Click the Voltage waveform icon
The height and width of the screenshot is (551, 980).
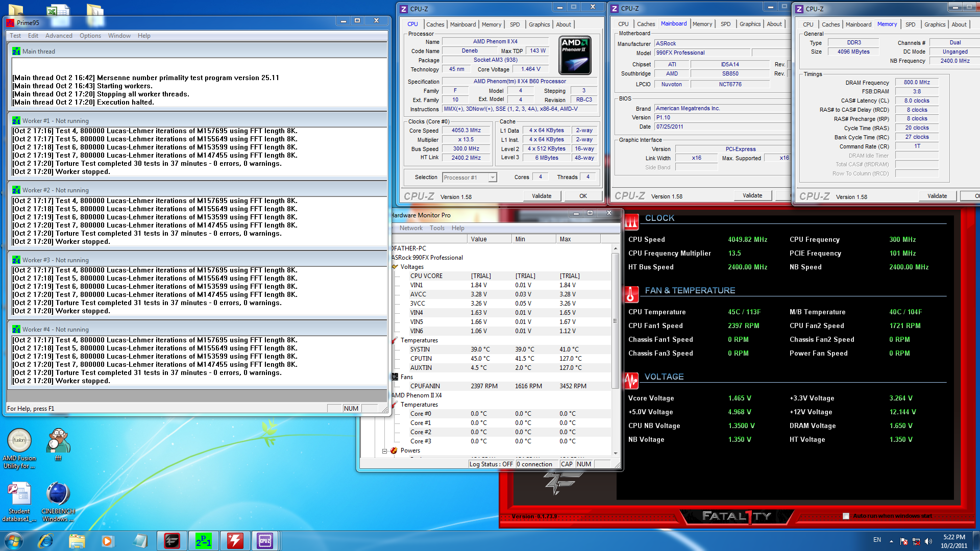click(x=631, y=380)
